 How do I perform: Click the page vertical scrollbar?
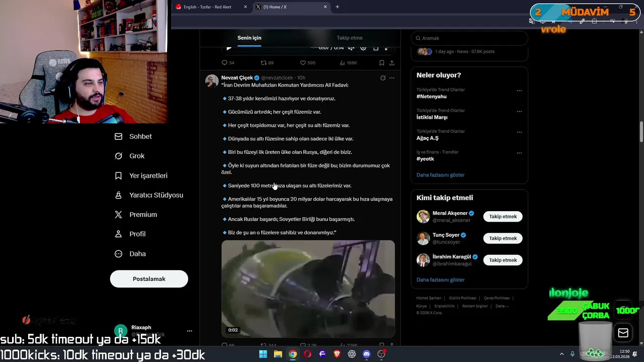pyautogui.click(x=641, y=132)
